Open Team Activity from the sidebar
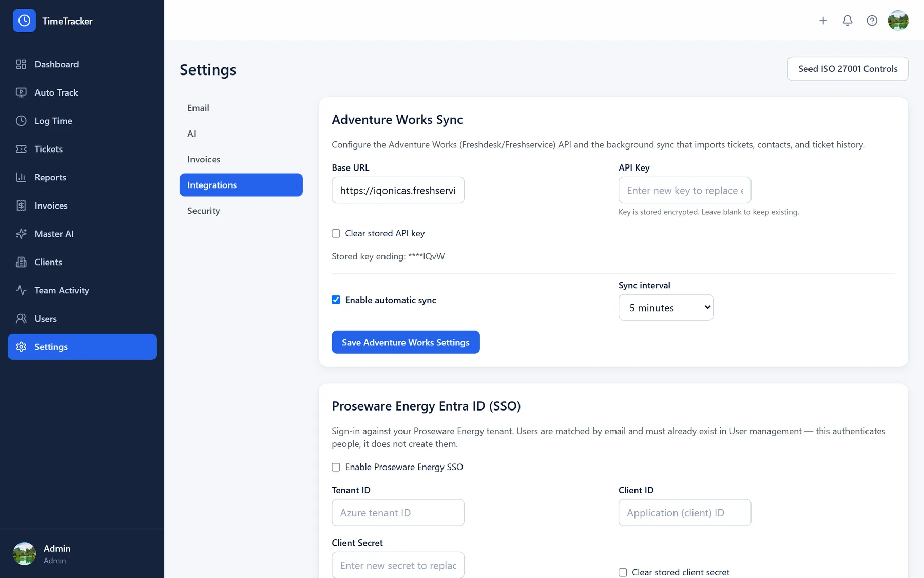Screen dimensions: 924x578 [x=82, y=290]
